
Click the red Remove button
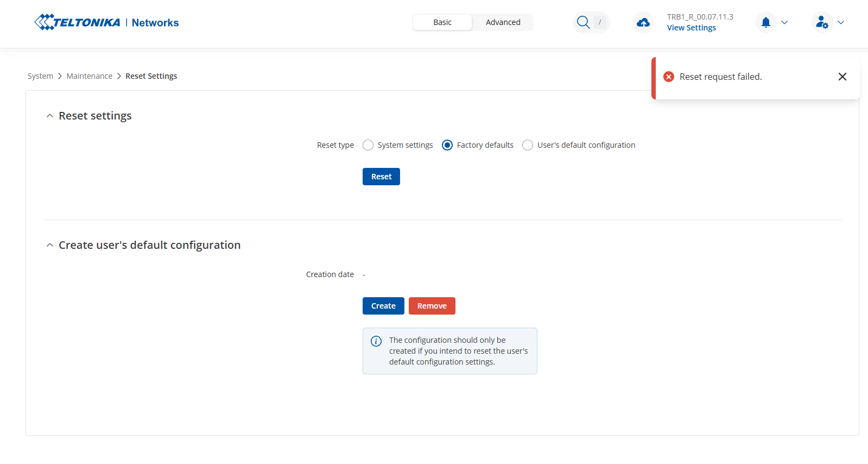click(432, 306)
